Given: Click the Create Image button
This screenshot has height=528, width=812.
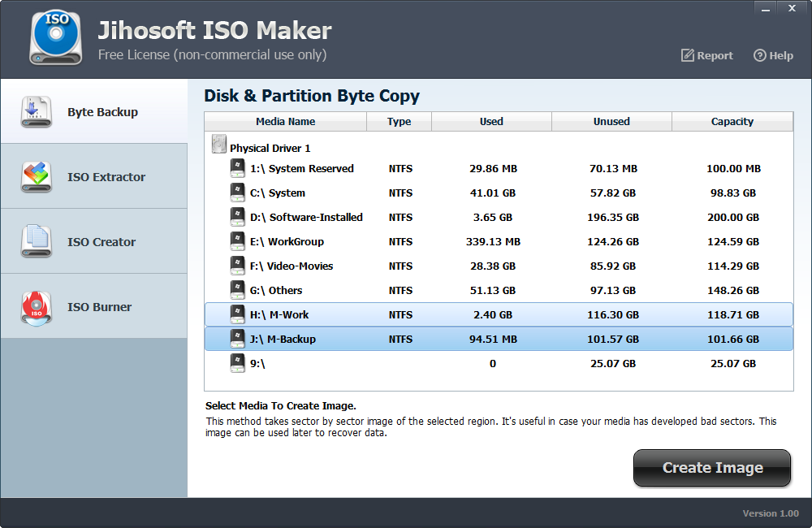Looking at the screenshot, I should 712,467.
